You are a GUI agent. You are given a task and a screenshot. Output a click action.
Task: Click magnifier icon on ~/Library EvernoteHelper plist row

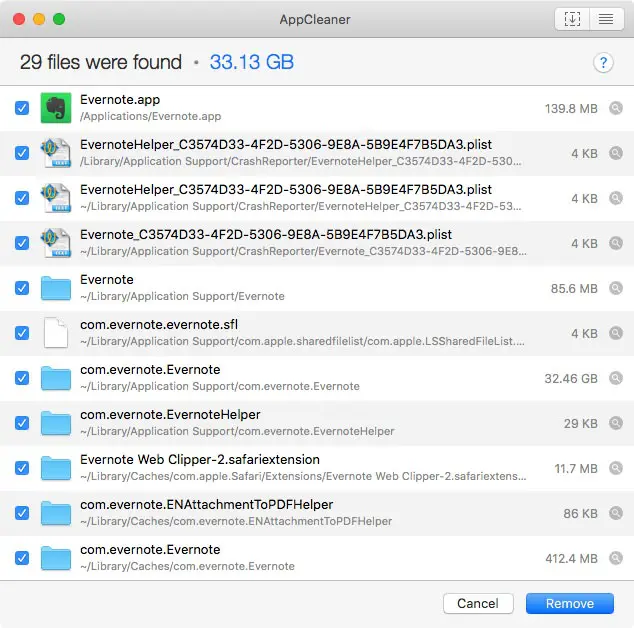point(616,198)
